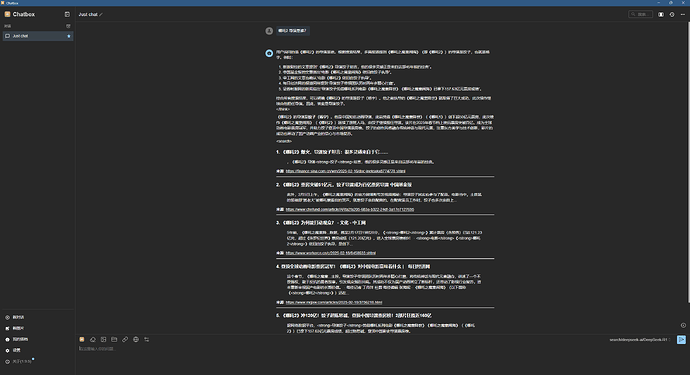This screenshot has width=690, height=375.
Task: Click the chat area vertical scrollbar
Action: (x=688, y=163)
